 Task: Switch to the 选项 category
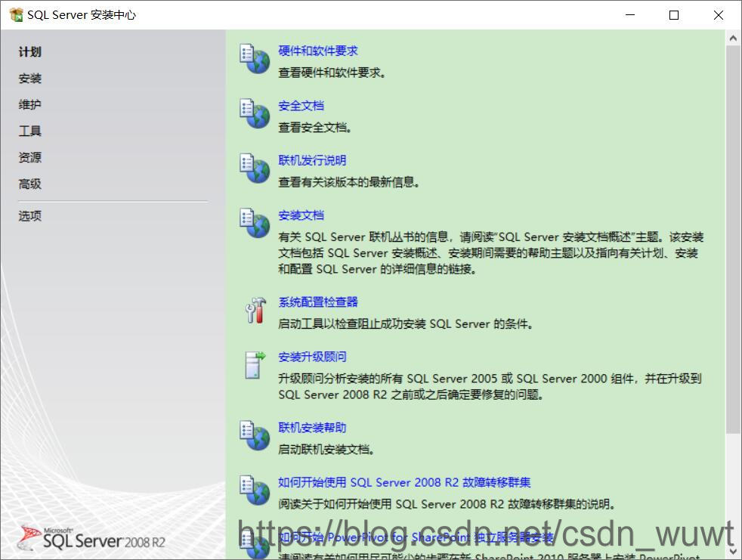(x=29, y=216)
